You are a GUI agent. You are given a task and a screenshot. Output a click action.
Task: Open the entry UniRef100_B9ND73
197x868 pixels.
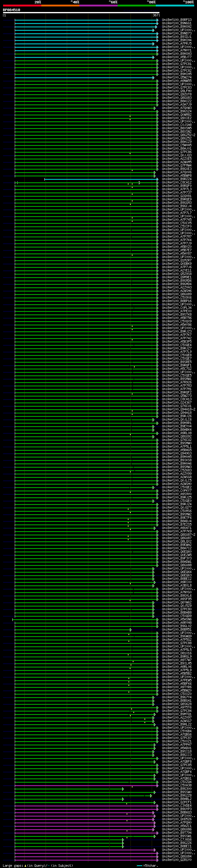coord(177,33)
